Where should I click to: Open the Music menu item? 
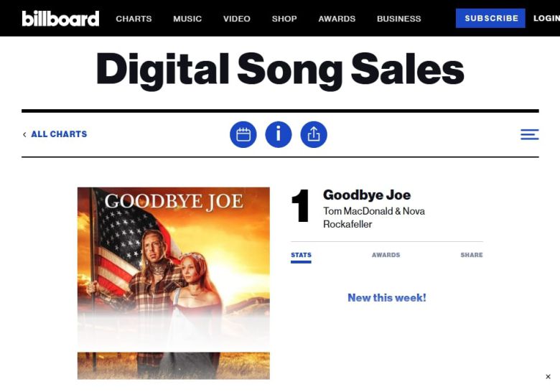[187, 19]
